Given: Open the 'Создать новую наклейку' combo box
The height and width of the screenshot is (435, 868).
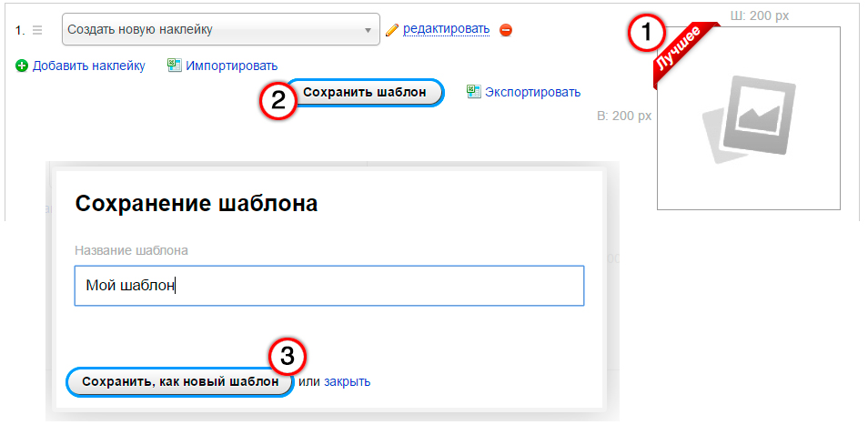Looking at the screenshot, I should (221, 29).
